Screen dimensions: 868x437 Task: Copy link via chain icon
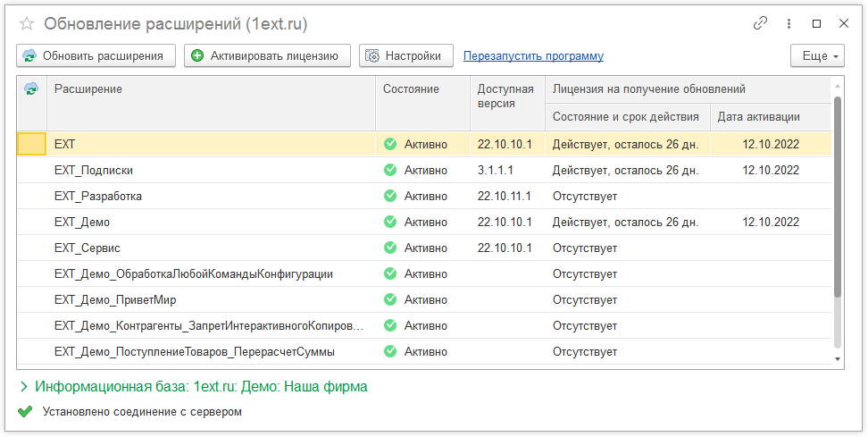(x=760, y=23)
